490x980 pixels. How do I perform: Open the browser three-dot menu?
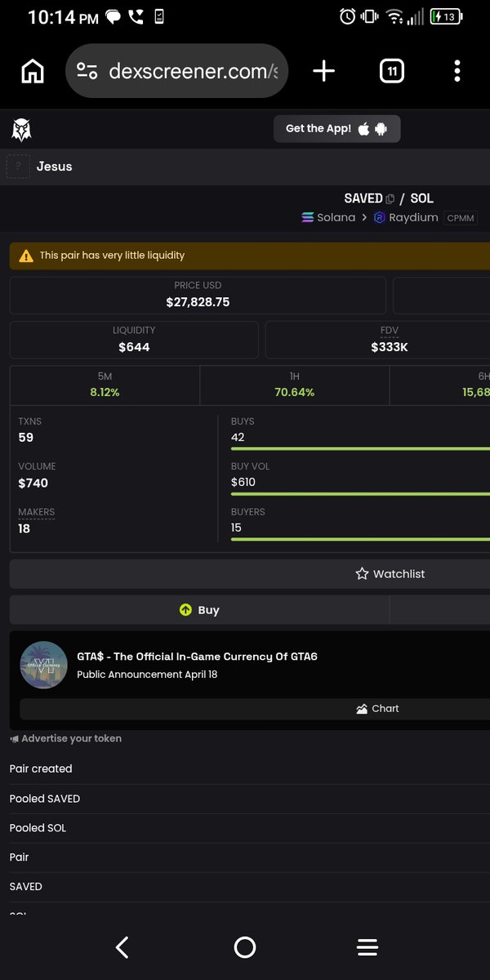click(x=457, y=72)
